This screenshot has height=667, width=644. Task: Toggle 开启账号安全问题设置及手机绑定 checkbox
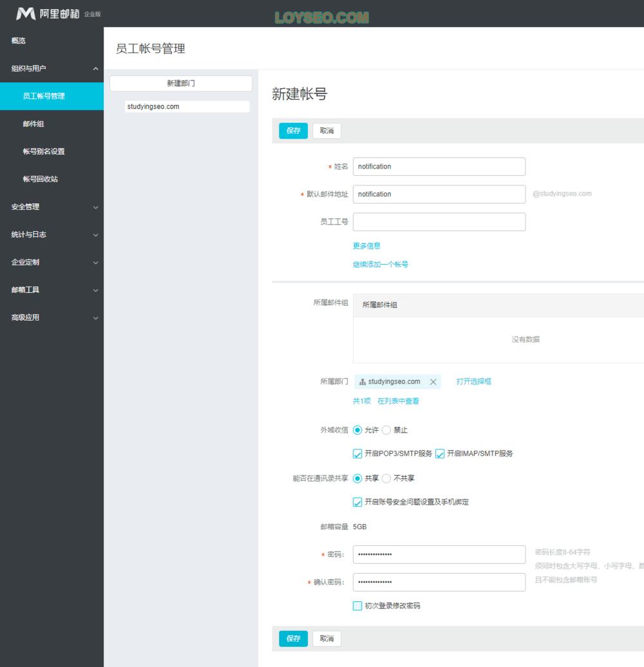tap(357, 502)
